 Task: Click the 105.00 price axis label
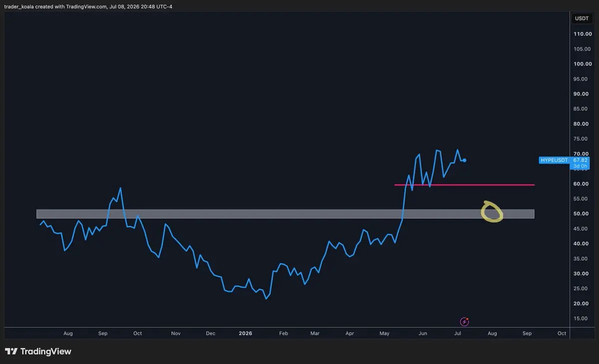(582, 49)
